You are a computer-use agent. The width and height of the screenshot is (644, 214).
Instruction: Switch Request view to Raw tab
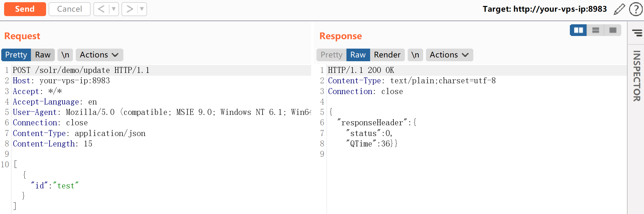[x=43, y=55]
